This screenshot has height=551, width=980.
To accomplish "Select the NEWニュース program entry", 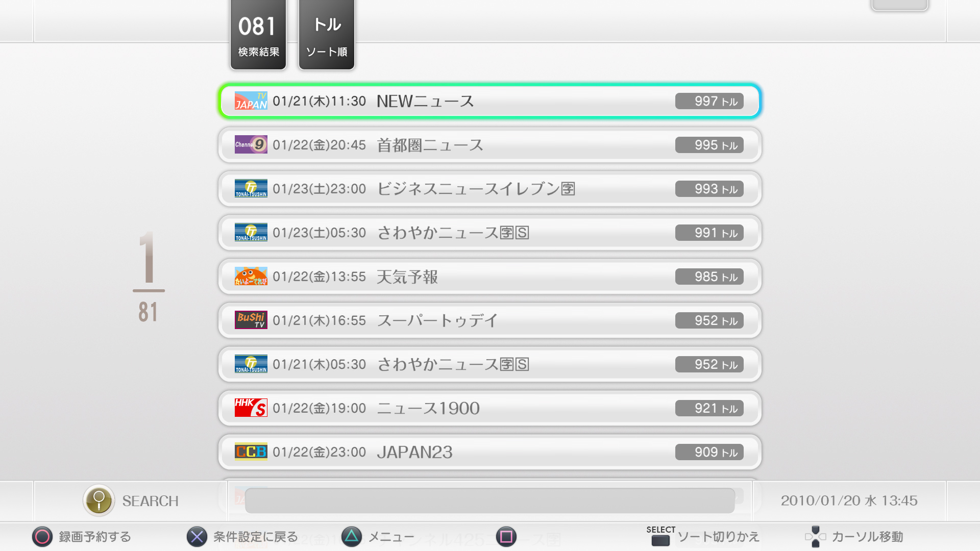I will 490,101.
